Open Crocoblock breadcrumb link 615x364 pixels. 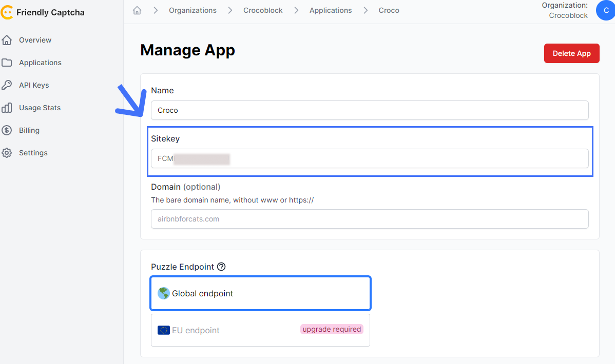(x=263, y=10)
